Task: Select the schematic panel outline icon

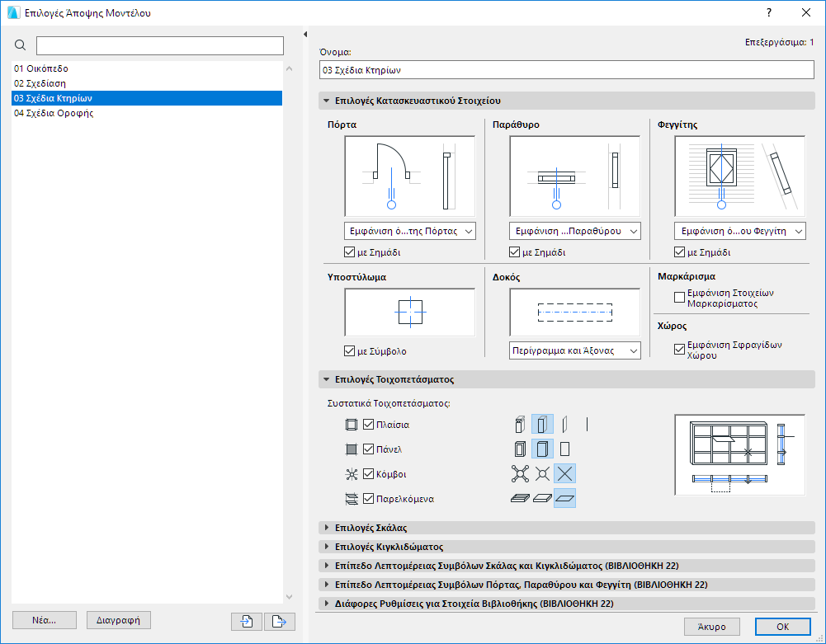Action: (x=565, y=449)
